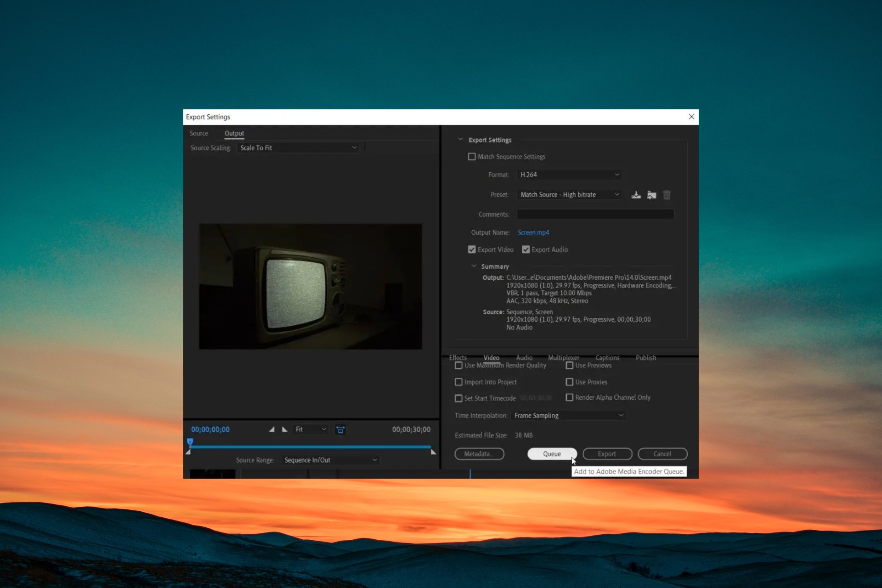The height and width of the screenshot is (588, 882).
Task: Click the Set In Point marker icon
Action: 271,430
